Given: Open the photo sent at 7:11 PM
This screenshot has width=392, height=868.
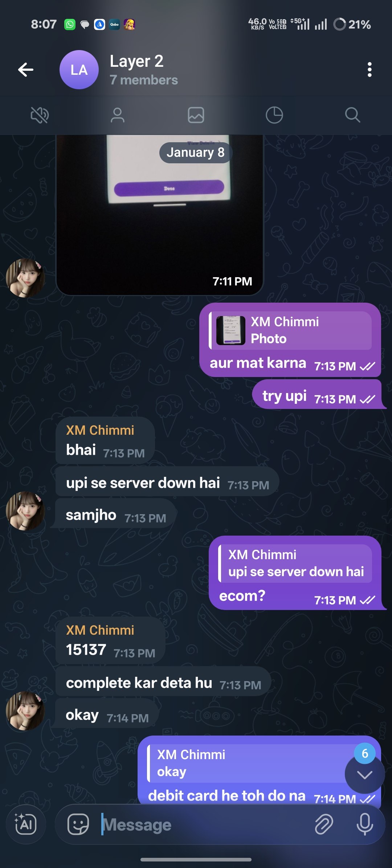Looking at the screenshot, I should (x=160, y=215).
